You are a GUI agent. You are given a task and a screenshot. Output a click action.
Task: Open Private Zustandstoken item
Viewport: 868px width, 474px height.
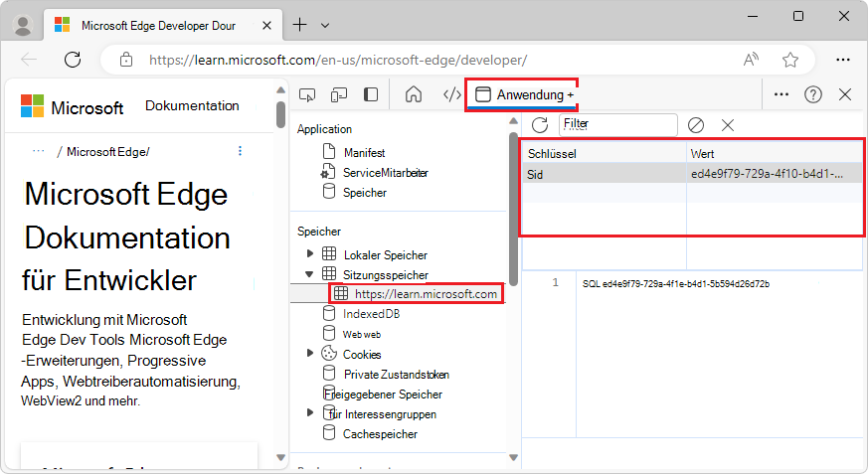click(396, 374)
